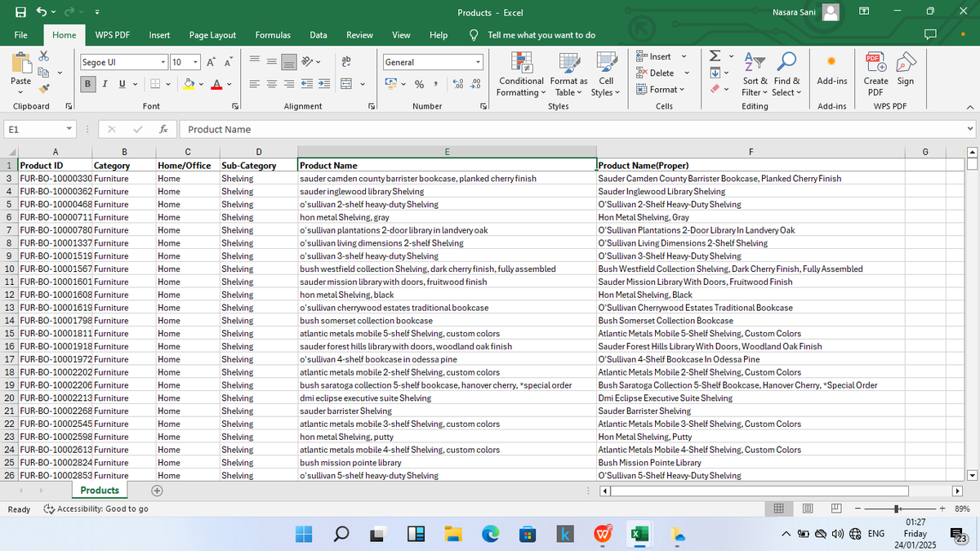Click the Paste clipboard icon
This screenshot has width=980, height=551.
click(20, 64)
